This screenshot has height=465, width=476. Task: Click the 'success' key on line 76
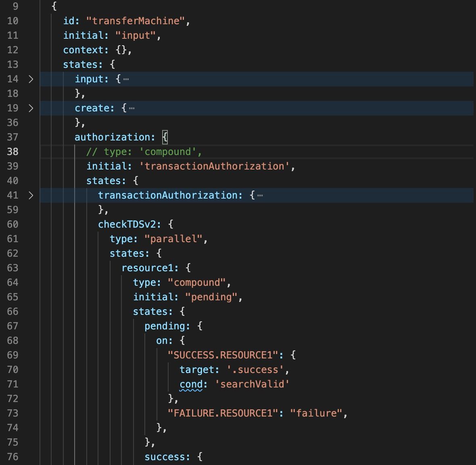(165, 457)
